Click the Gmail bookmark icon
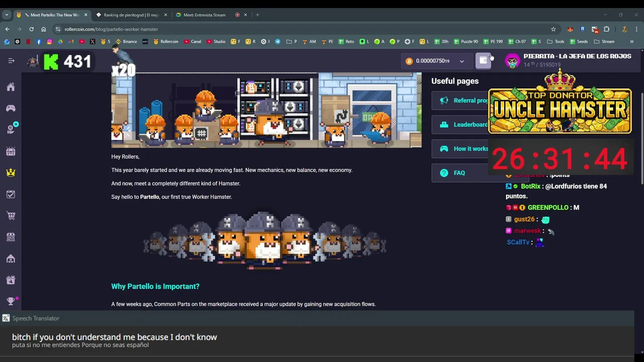The image size is (644, 362). click(x=71, y=42)
